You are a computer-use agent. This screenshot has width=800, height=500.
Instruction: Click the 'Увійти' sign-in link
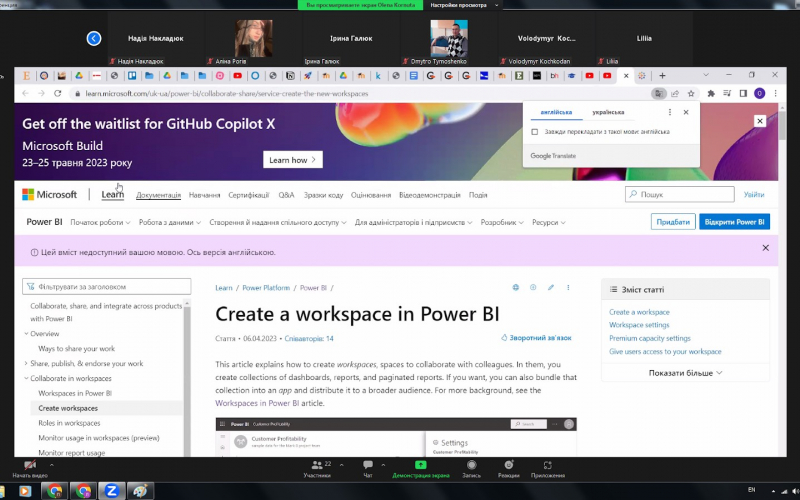tap(754, 194)
